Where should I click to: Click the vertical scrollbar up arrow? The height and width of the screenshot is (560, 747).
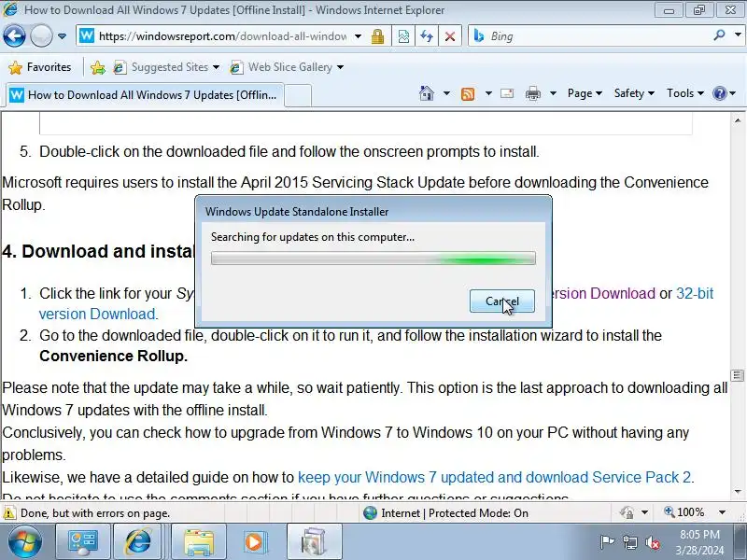738,121
